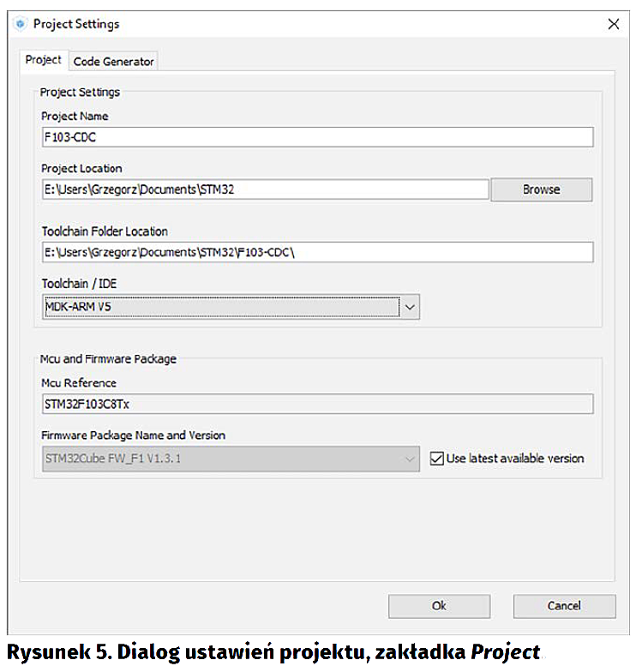Image resolution: width=642 pixels, height=672 pixels.
Task: Focus the Project Location path field
Action: [266, 189]
